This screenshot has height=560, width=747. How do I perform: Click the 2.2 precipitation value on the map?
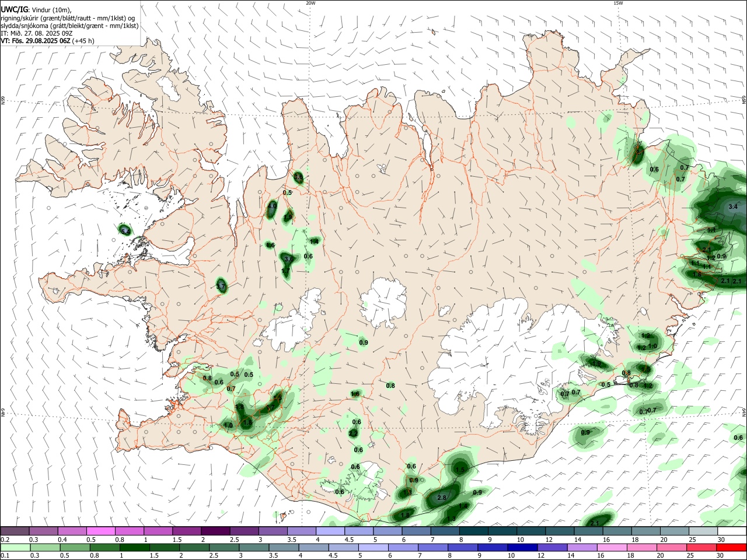pos(352,433)
